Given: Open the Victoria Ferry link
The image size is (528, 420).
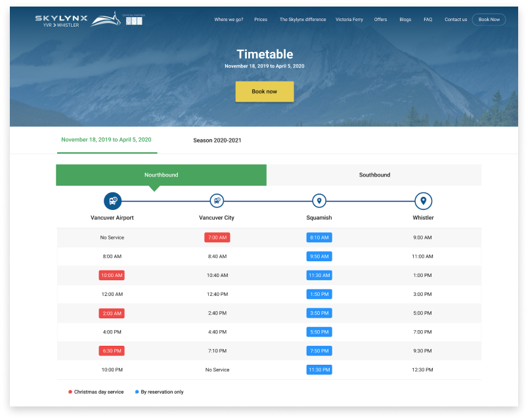Looking at the screenshot, I should pyautogui.click(x=349, y=20).
